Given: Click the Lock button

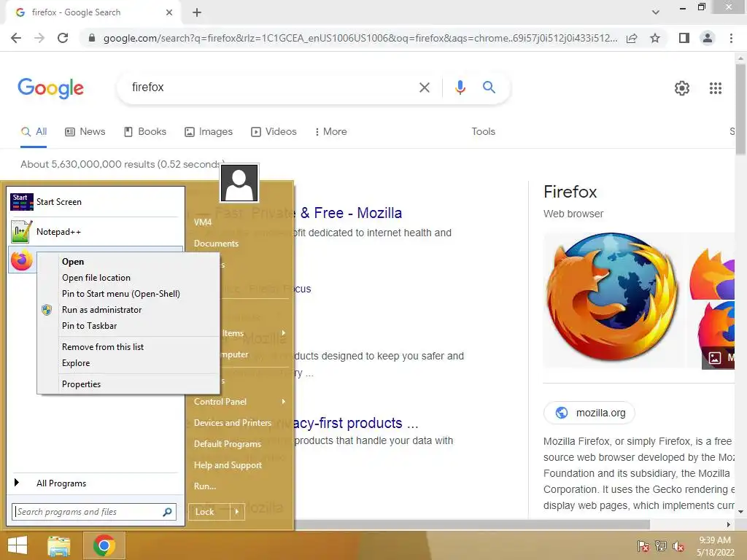Looking at the screenshot, I should point(209,512).
